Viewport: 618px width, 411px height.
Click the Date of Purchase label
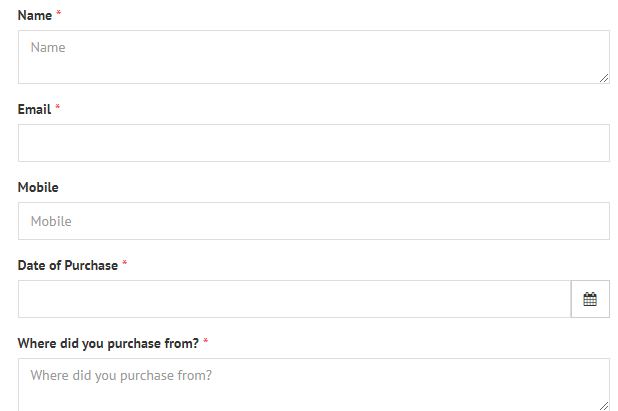coord(67,265)
